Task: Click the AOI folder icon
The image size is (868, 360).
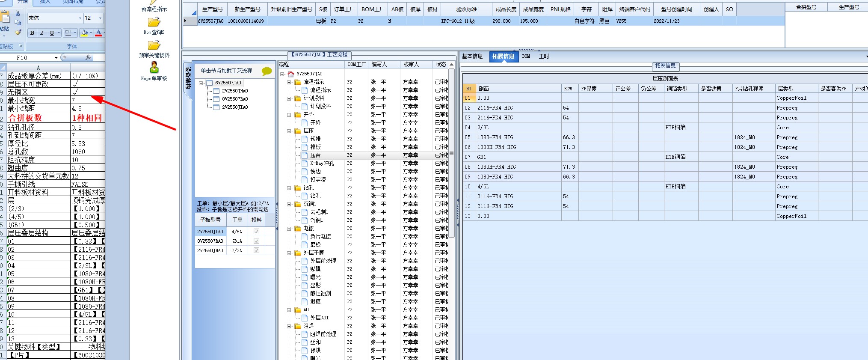Action: 298,310
